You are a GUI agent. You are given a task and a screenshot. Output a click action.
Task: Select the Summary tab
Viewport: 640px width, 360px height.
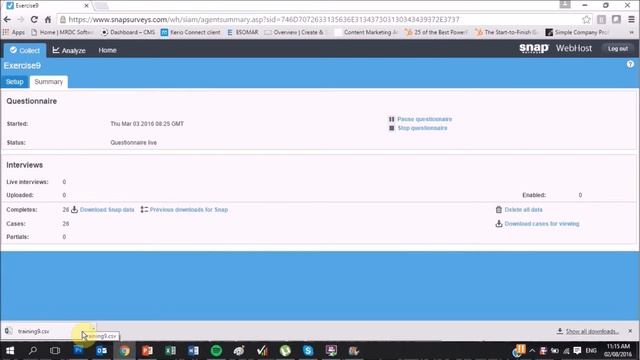(49, 82)
